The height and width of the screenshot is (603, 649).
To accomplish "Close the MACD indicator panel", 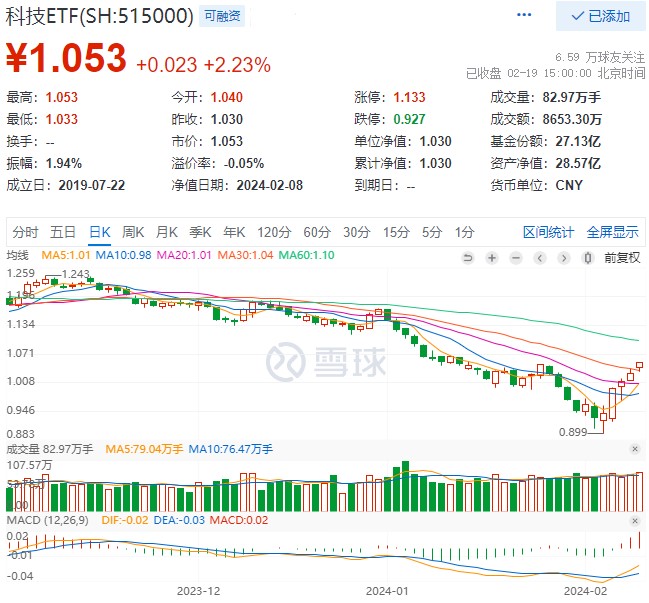I will coord(635,521).
